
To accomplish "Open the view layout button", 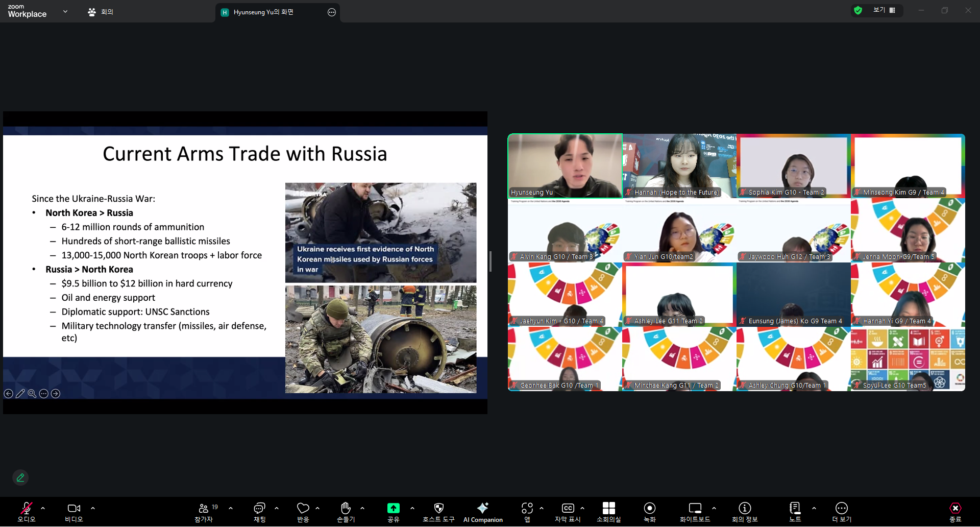I will point(884,10).
